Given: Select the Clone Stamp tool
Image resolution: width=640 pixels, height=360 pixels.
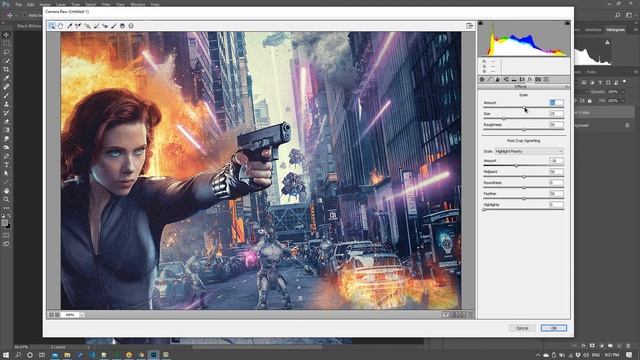Looking at the screenshot, I should coord(6,104).
